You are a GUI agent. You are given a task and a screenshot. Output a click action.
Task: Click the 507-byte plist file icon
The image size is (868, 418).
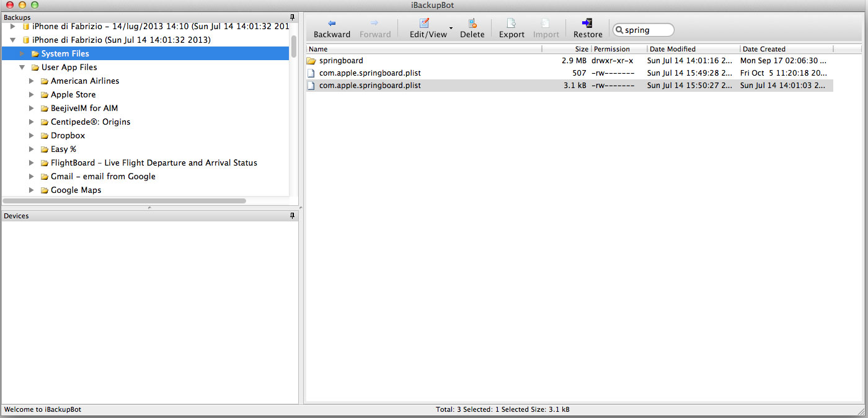pos(311,73)
